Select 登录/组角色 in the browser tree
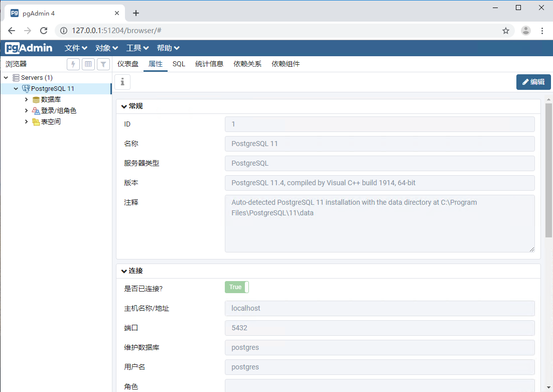Screen dimensions: 553x392 point(59,111)
